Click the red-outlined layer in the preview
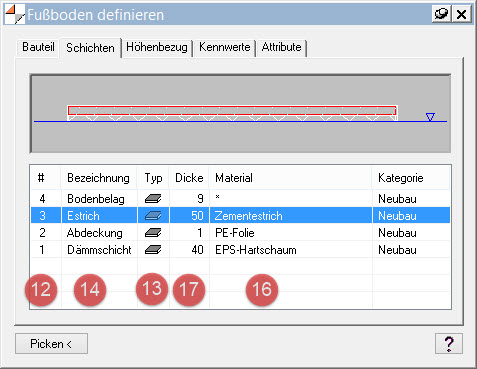The width and height of the screenshot is (477, 369). tap(232, 110)
